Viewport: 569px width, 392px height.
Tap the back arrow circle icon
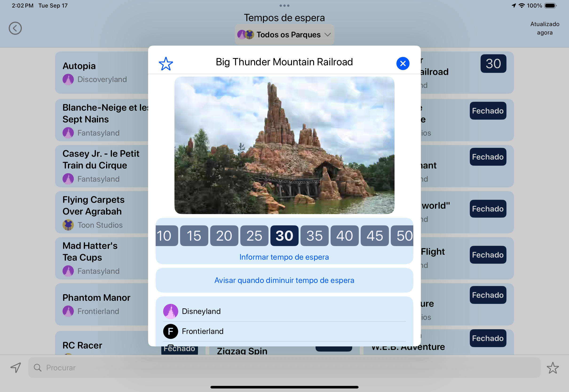[15, 28]
